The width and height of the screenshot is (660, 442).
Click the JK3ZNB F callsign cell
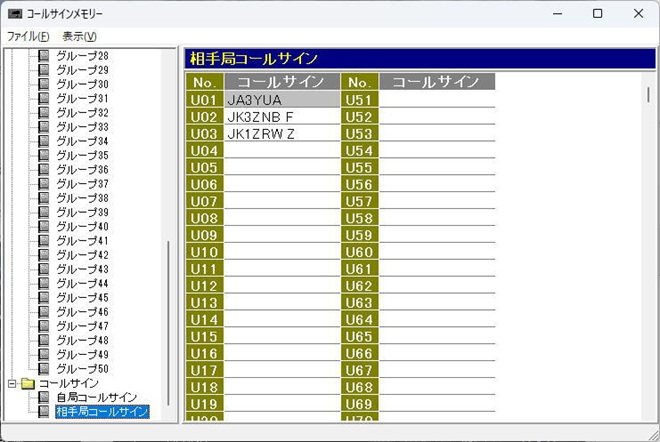(282, 117)
